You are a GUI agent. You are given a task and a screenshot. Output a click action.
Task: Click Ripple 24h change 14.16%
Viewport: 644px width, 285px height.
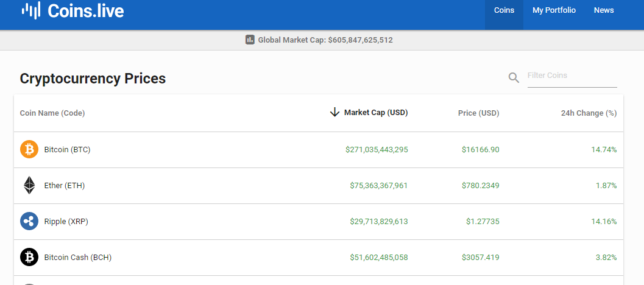pyautogui.click(x=604, y=222)
